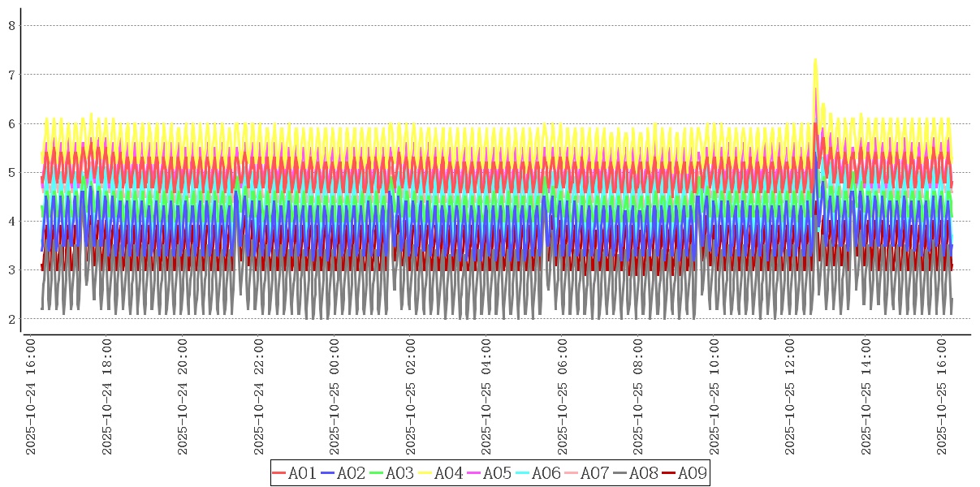Toggle the A05 legend item

point(490,473)
